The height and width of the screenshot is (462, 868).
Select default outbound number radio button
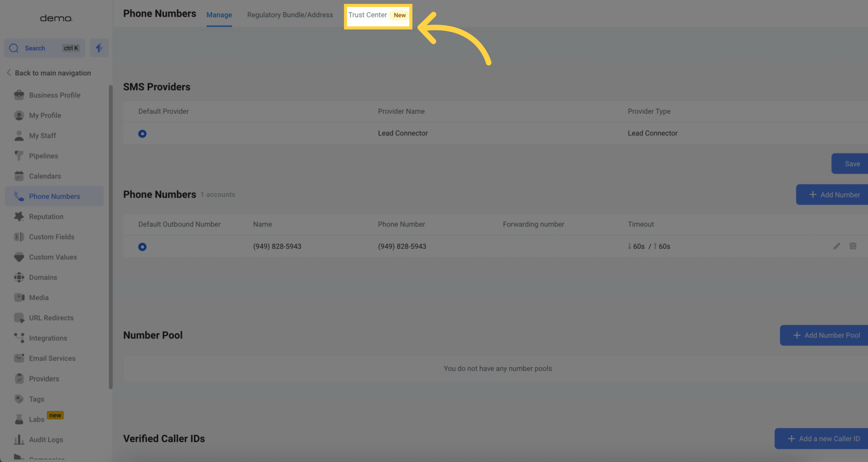point(142,247)
